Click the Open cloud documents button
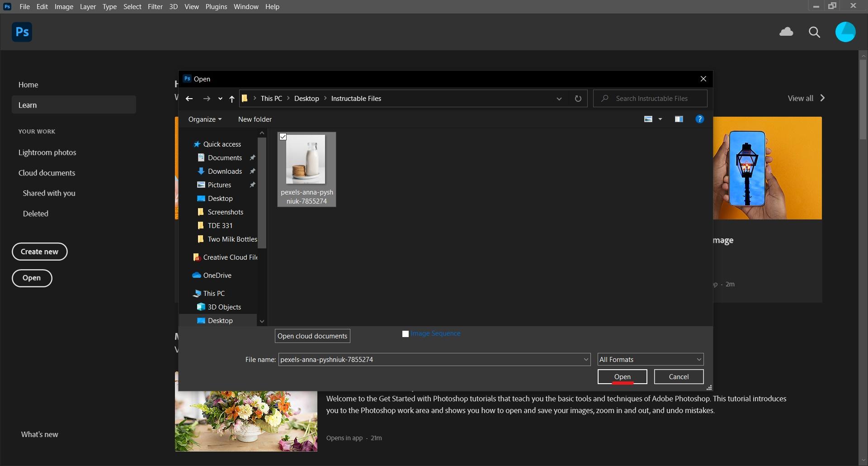This screenshot has height=466, width=868. pos(312,336)
